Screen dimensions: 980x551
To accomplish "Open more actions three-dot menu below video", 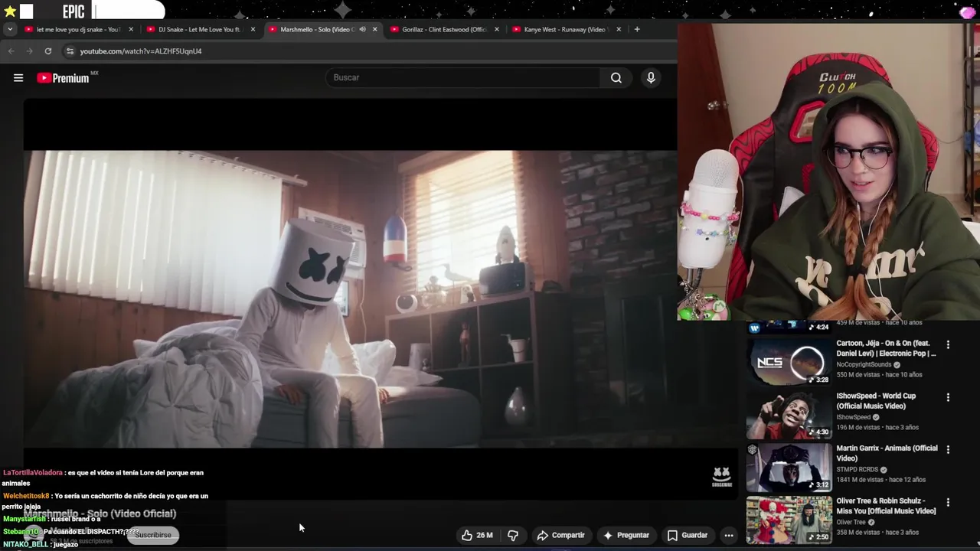I will 729,535.
